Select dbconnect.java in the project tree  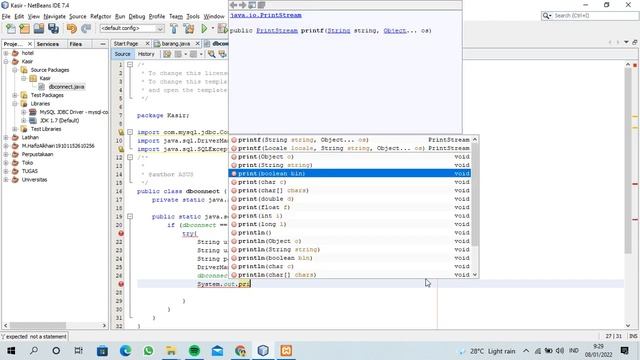67,87
